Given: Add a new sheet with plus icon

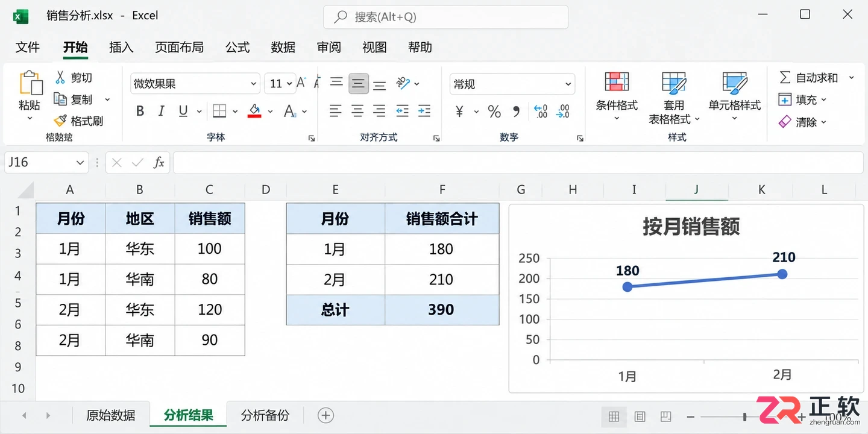Looking at the screenshot, I should point(325,415).
